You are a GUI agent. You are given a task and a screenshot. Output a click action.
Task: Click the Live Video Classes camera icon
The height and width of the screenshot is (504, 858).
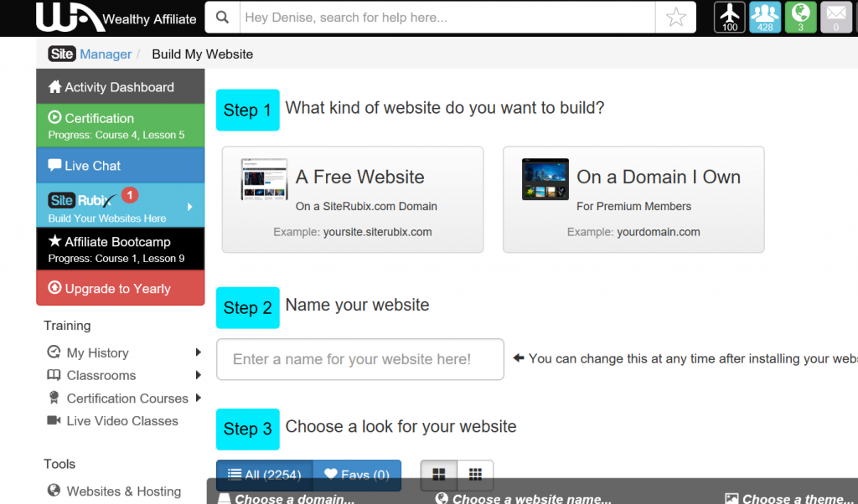pyautogui.click(x=54, y=420)
